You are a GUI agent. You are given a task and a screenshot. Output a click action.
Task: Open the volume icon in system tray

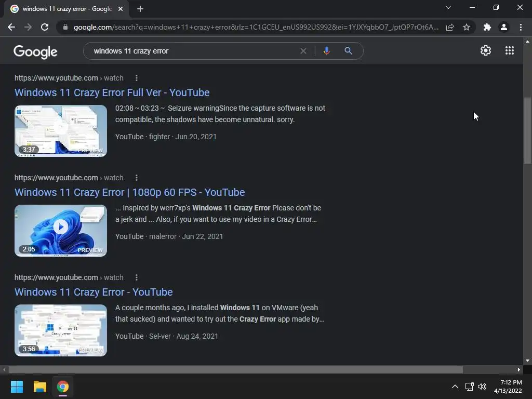point(482,387)
